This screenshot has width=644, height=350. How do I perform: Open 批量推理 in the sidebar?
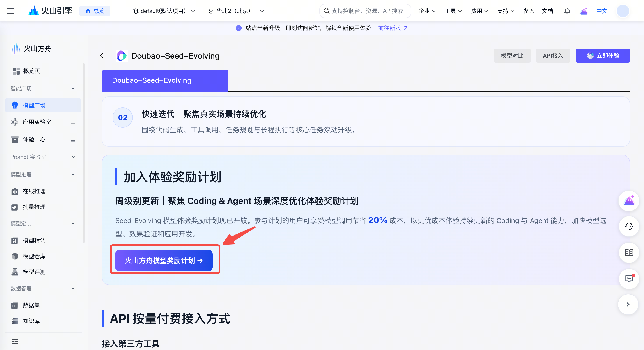click(x=43, y=207)
